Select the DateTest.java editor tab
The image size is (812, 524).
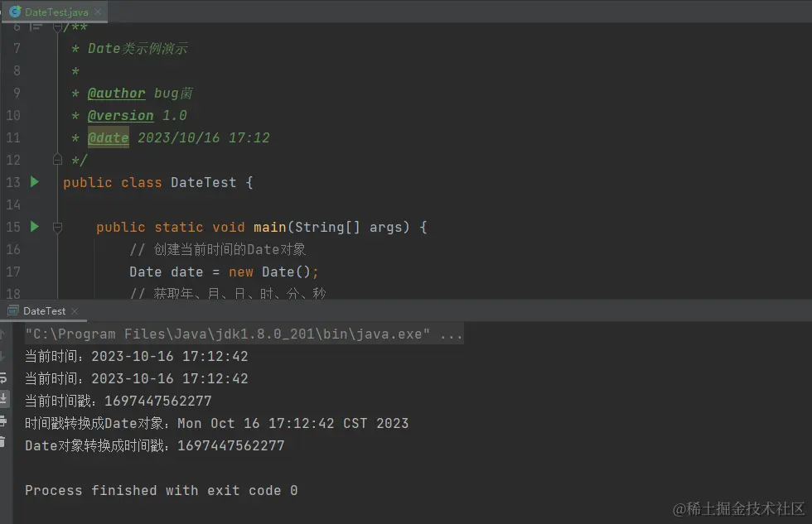pos(56,12)
